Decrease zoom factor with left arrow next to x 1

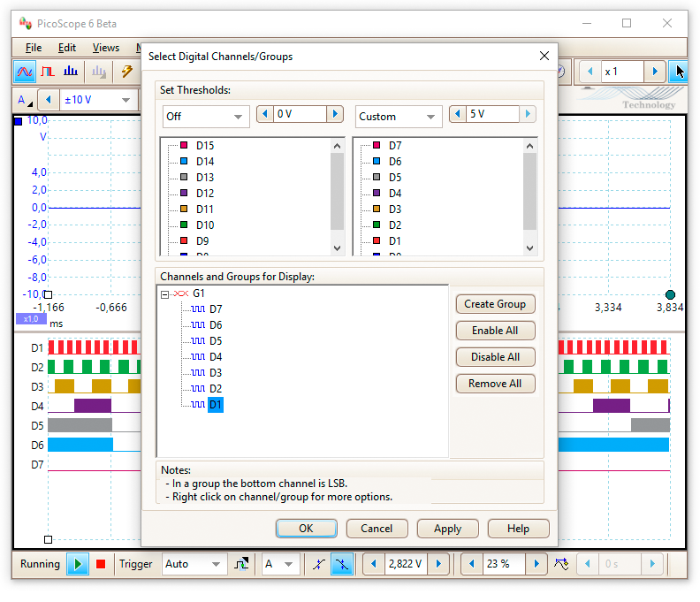pyautogui.click(x=590, y=72)
